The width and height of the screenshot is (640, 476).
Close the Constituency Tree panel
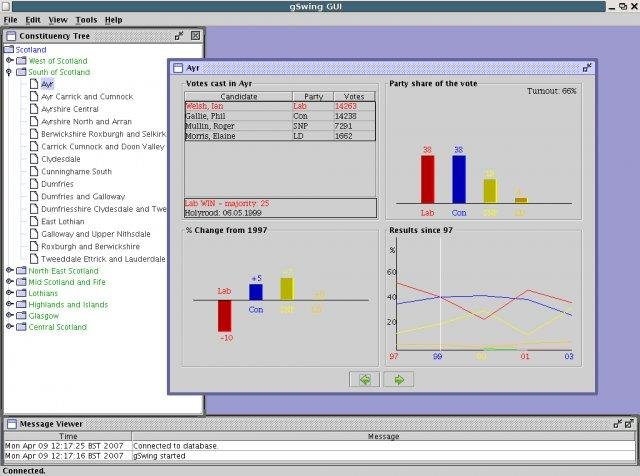(196, 36)
